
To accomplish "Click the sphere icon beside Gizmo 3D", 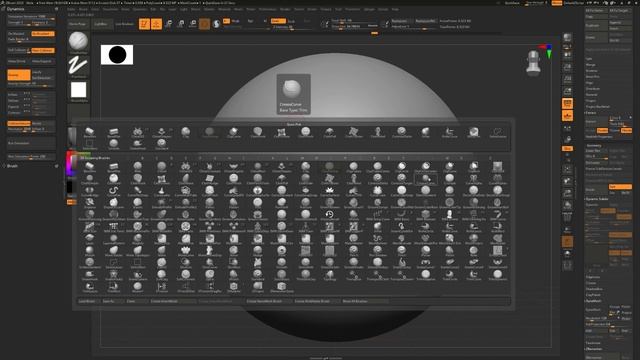I will pos(216,24).
